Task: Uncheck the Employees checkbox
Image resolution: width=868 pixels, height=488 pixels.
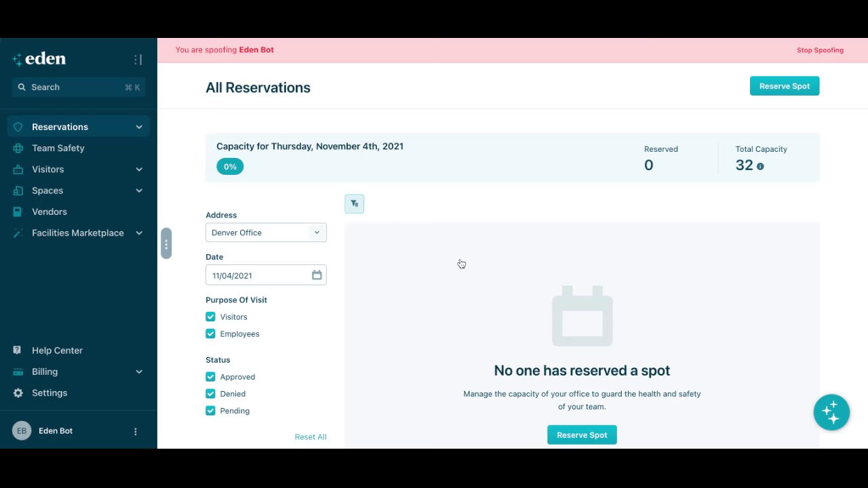Action: (x=210, y=333)
